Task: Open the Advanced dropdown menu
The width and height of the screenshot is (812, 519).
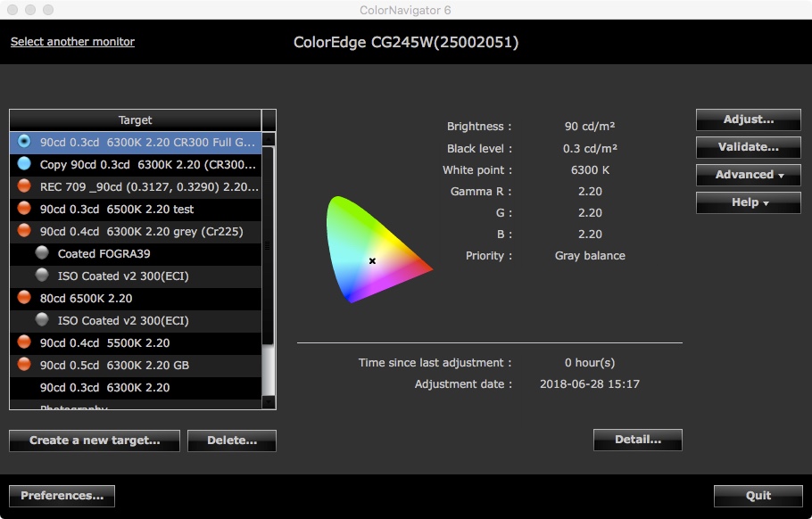Action: coord(748,175)
